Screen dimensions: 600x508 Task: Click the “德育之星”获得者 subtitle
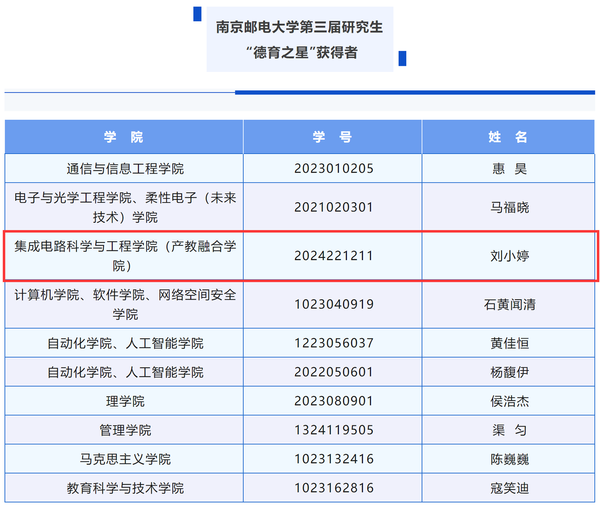[x=299, y=52]
